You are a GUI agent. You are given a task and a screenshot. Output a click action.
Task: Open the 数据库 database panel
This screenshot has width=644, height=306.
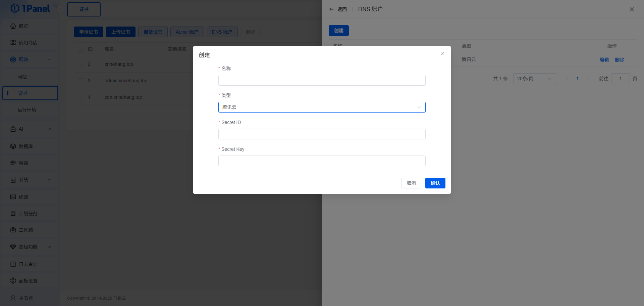[13, 146]
